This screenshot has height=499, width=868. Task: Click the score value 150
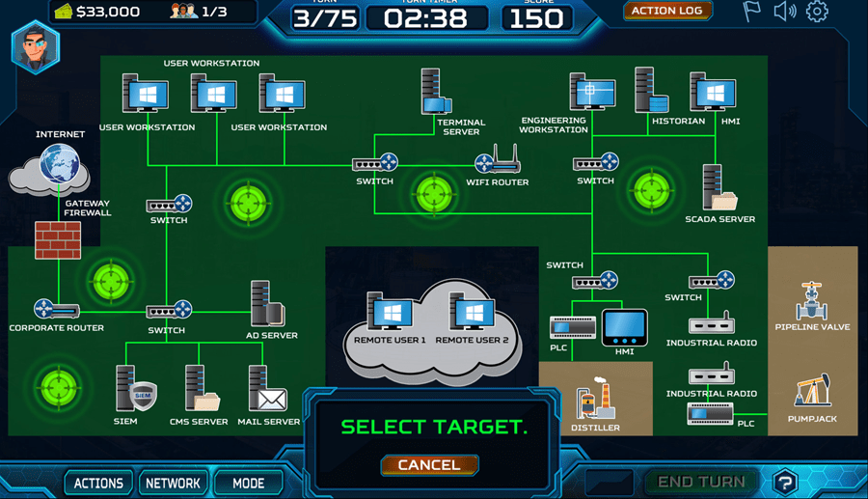[536, 18]
